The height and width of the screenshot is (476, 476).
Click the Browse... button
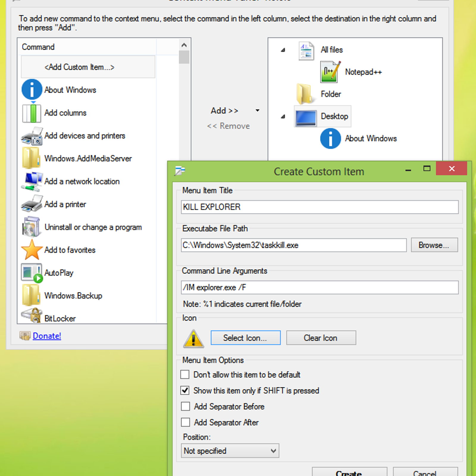pyautogui.click(x=434, y=245)
